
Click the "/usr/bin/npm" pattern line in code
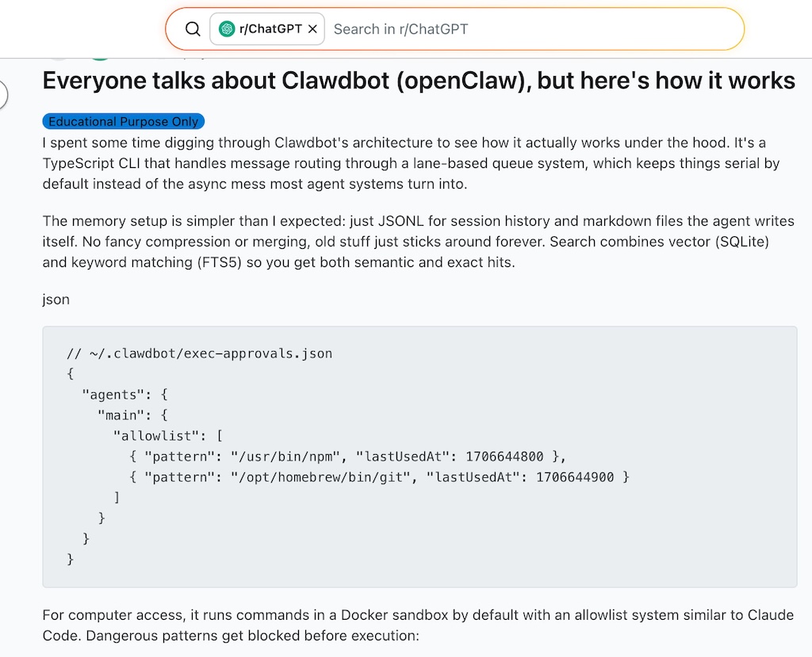tap(347, 456)
